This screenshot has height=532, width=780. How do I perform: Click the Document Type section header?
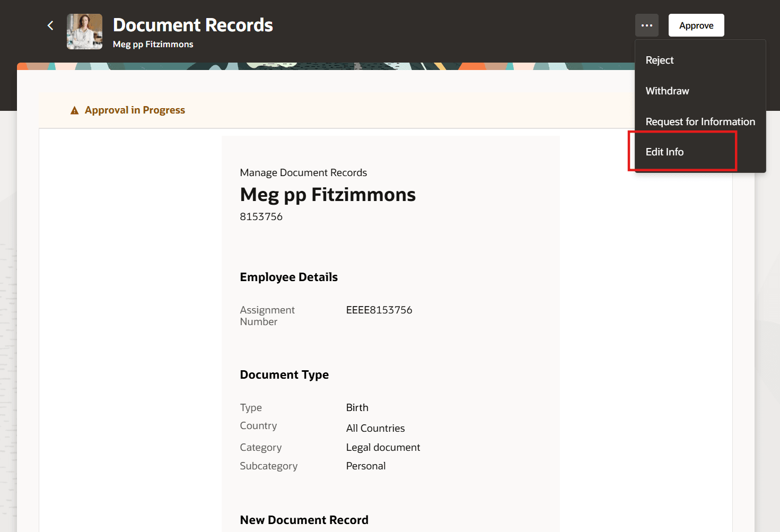(x=284, y=374)
